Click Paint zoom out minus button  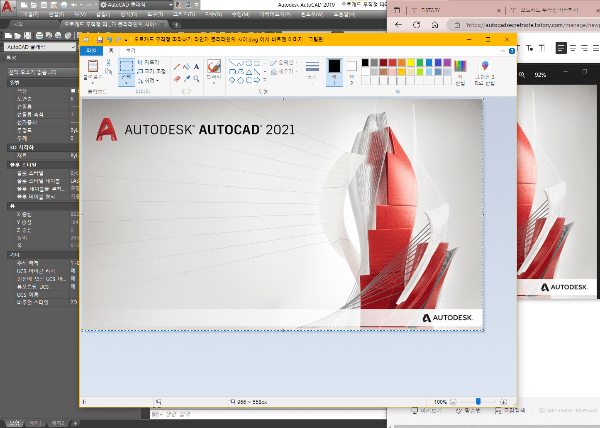453,402
